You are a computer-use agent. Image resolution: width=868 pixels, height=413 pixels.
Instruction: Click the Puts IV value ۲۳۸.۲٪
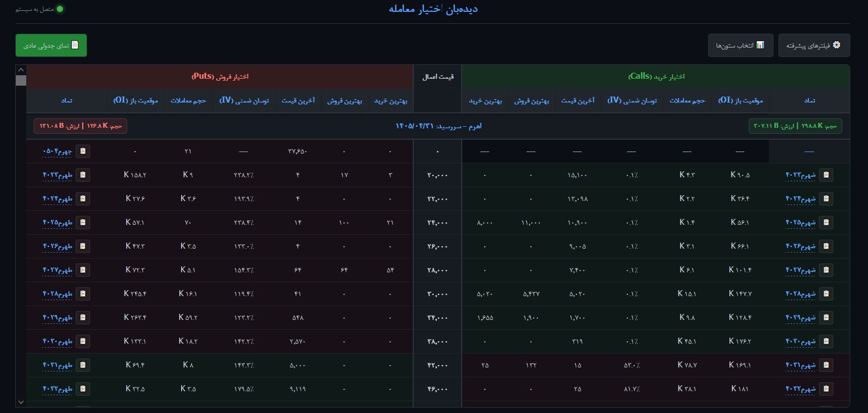tap(243, 175)
